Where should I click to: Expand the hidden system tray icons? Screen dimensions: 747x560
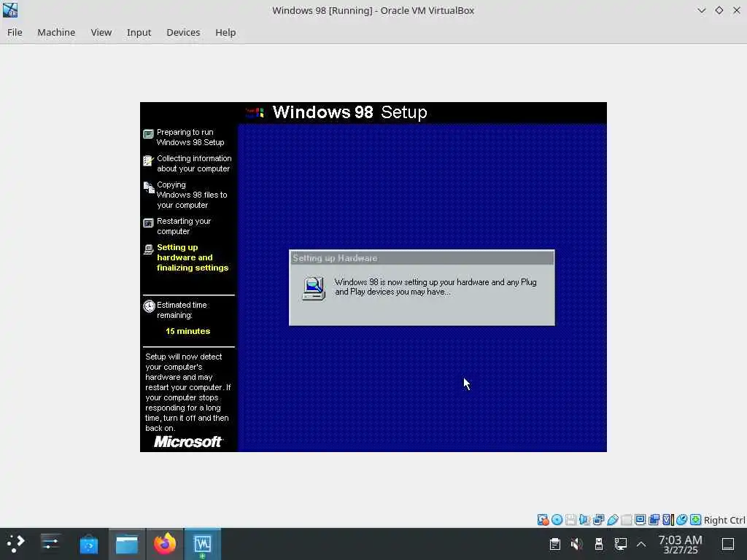[x=641, y=544]
